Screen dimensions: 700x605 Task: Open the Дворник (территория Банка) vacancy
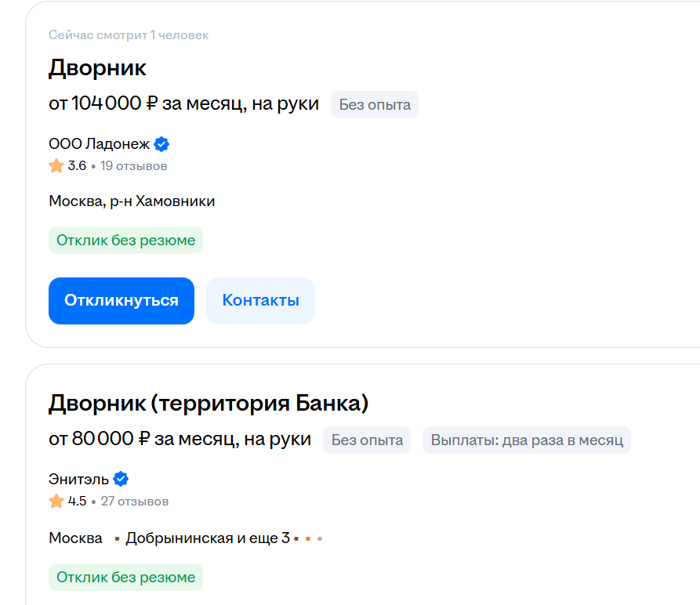pyautogui.click(x=209, y=403)
